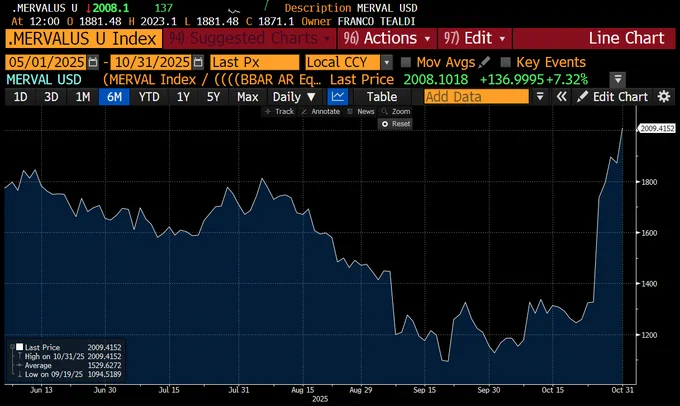The height and width of the screenshot is (406, 680).
Task: Click the 2009.4152 price axis marker
Action: point(657,128)
